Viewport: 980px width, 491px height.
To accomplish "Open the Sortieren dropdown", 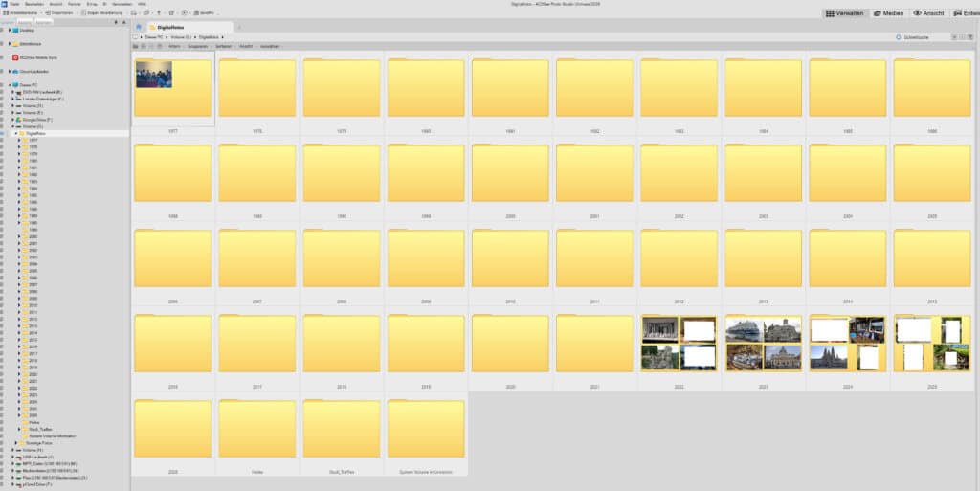I will [x=220, y=46].
